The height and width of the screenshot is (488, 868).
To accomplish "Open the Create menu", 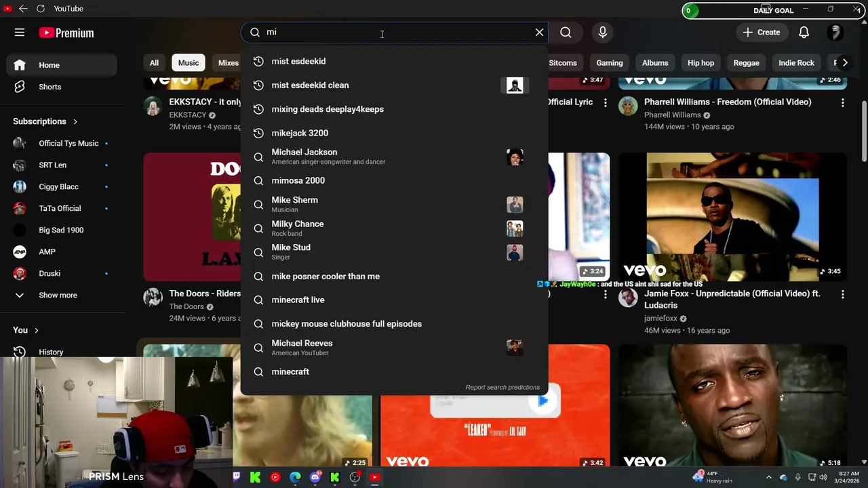I will pyautogui.click(x=762, y=33).
